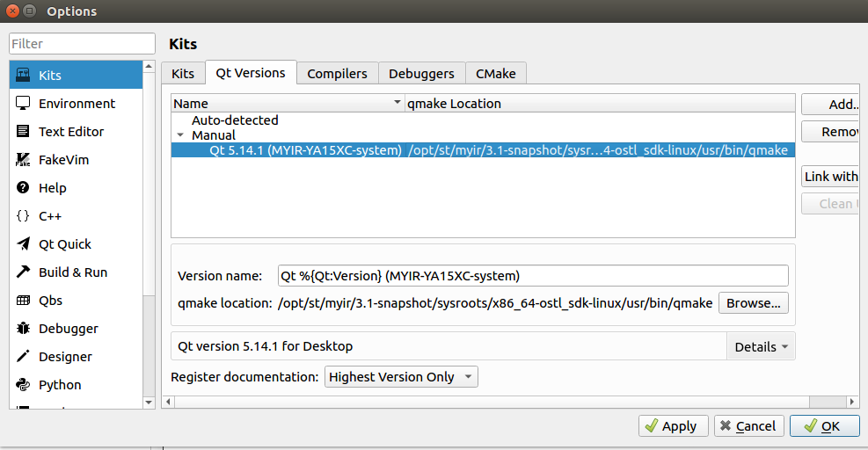Select the Kits category icon
Screen dimensions: 868x450
(24, 76)
